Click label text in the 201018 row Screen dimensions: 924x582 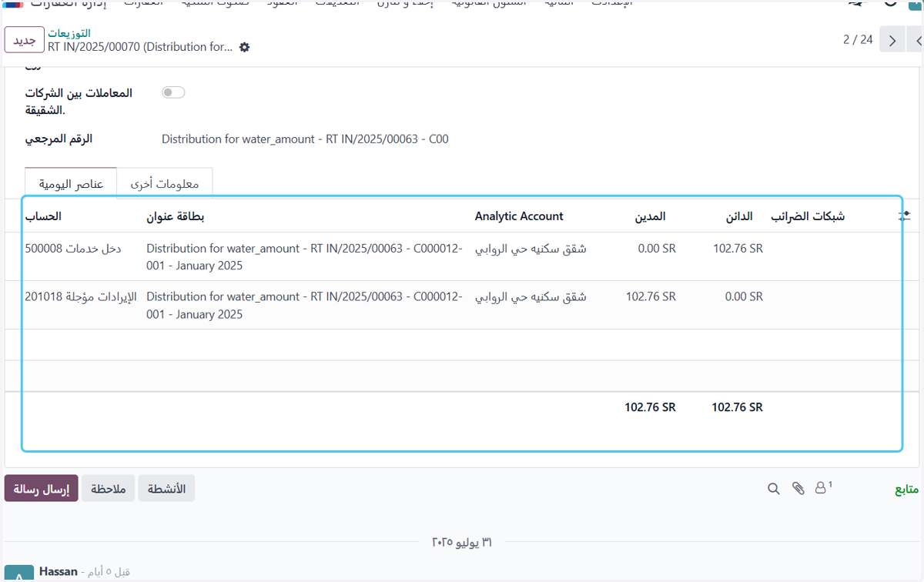pyautogui.click(x=304, y=305)
